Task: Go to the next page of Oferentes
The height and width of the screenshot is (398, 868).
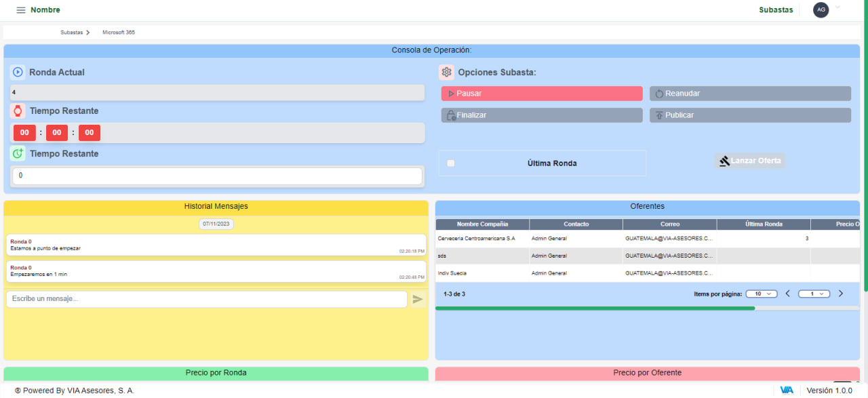Action: (841, 294)
